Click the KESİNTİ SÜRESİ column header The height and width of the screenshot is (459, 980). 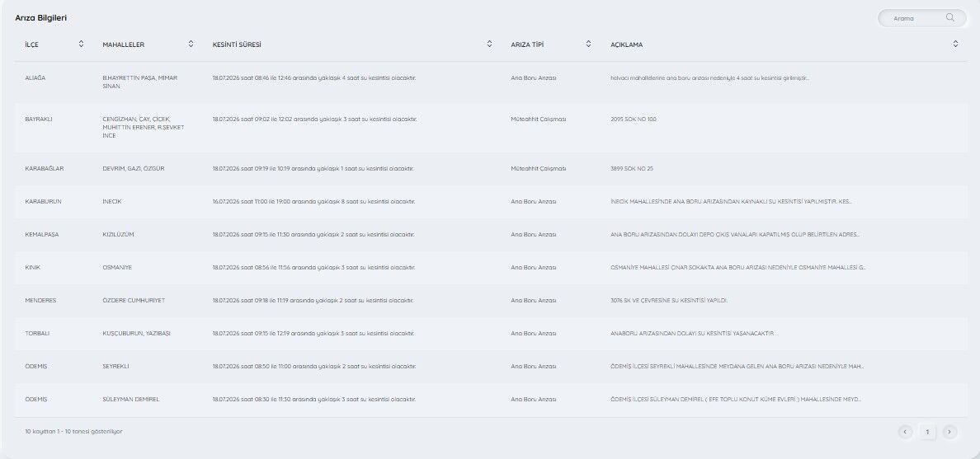pyautogui.click(x=237, y=45)
